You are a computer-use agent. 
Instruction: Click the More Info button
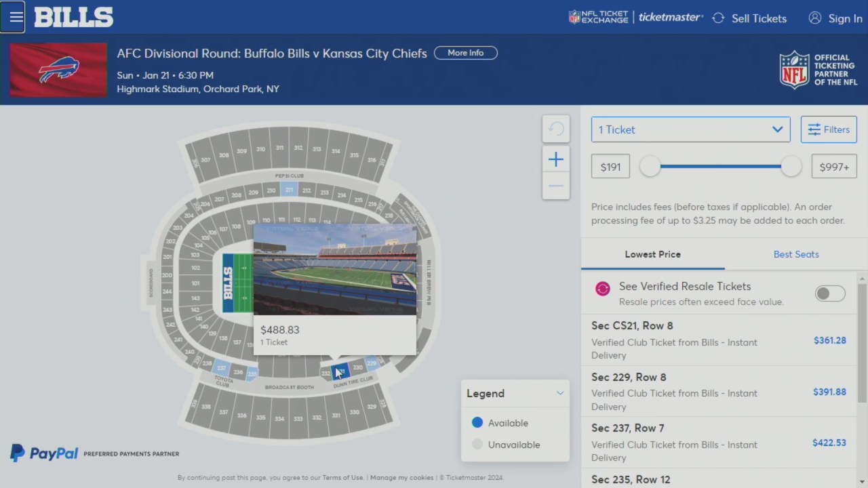point(465,53)
